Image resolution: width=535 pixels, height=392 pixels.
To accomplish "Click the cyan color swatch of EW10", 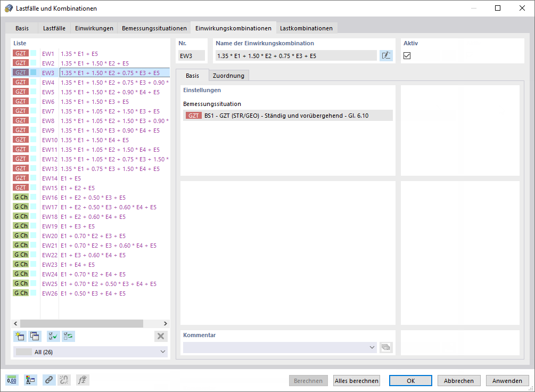I will click(33, 140).
